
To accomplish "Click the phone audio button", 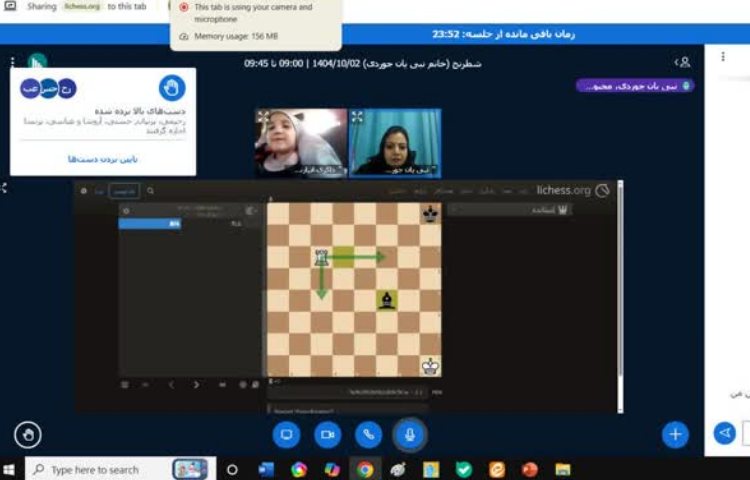I will point(369,435).
